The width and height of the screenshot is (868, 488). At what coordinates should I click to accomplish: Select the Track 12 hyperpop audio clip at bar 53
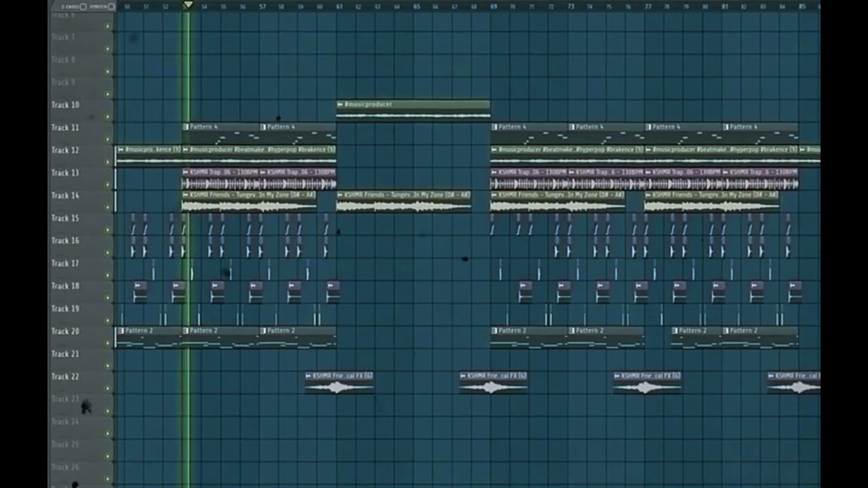[x=259, y=156]
